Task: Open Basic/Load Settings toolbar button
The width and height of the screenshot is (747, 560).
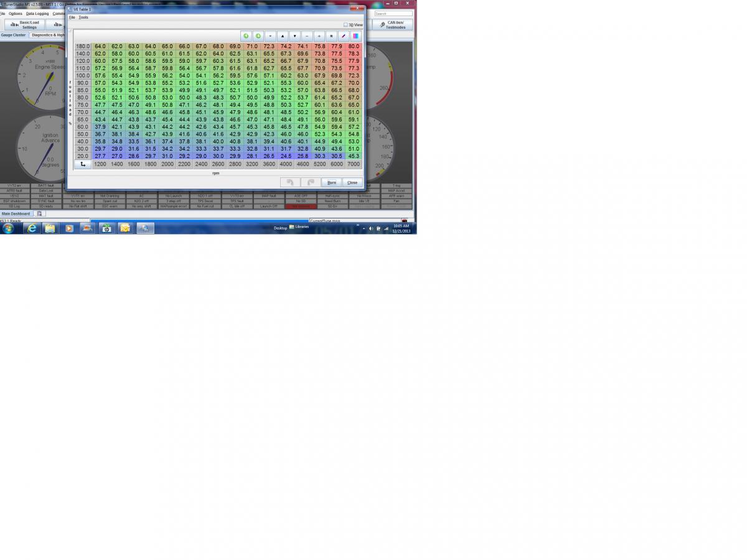Action: click(x=26, y=25)
